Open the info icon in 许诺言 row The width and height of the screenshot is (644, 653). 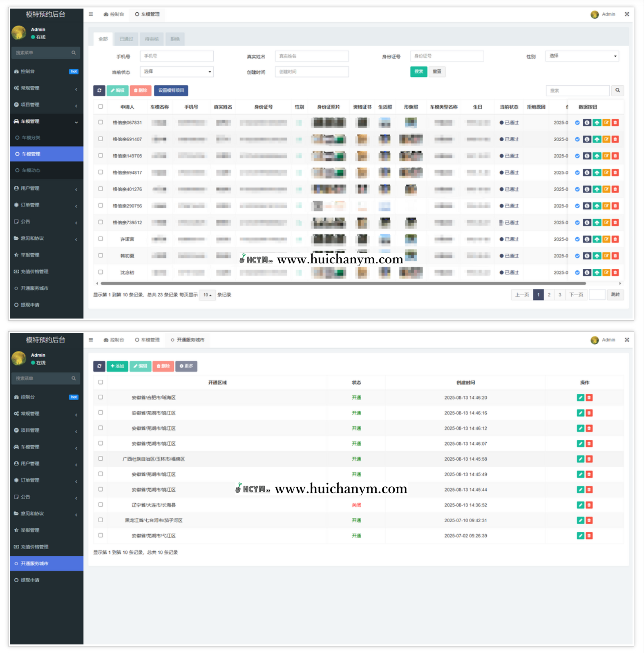click(x=587, y=239)
